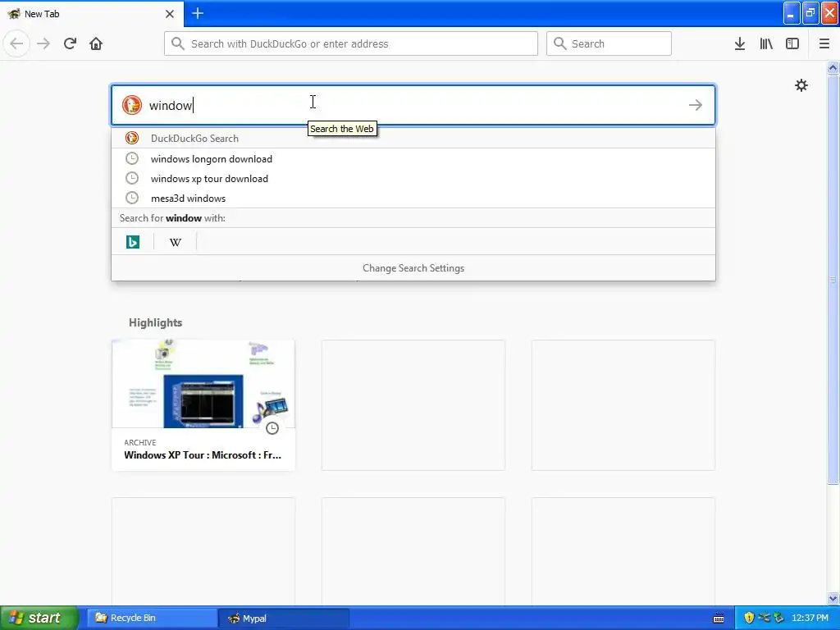Toggle the sidebar view icon

(792, 43)
